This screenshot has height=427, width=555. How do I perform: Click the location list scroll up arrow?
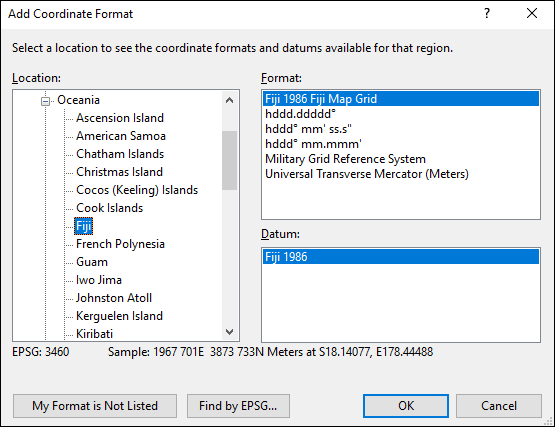229,100
